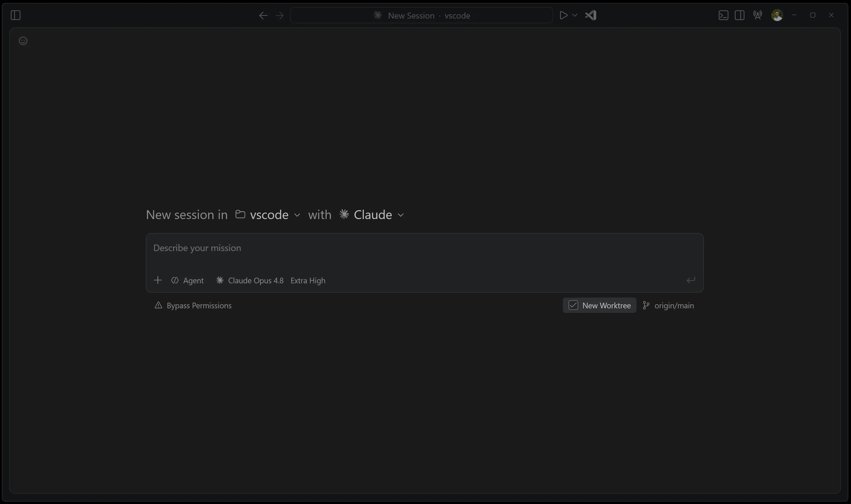Click the plus add context icon
Viewport: 851px width, 504px height.
point(158,280)
